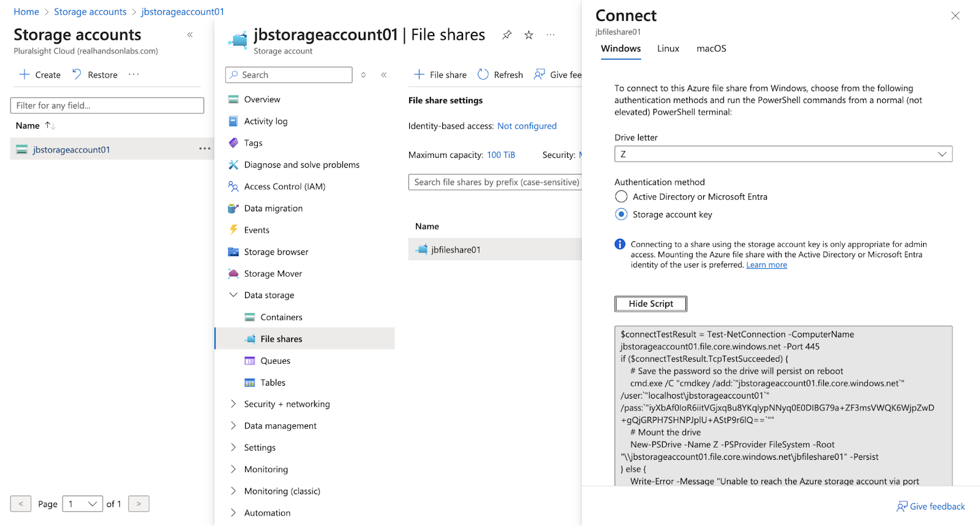Click the info icon beside storage key notice
The height and width of the screenshot is (526, 980).
pos(620,244)
